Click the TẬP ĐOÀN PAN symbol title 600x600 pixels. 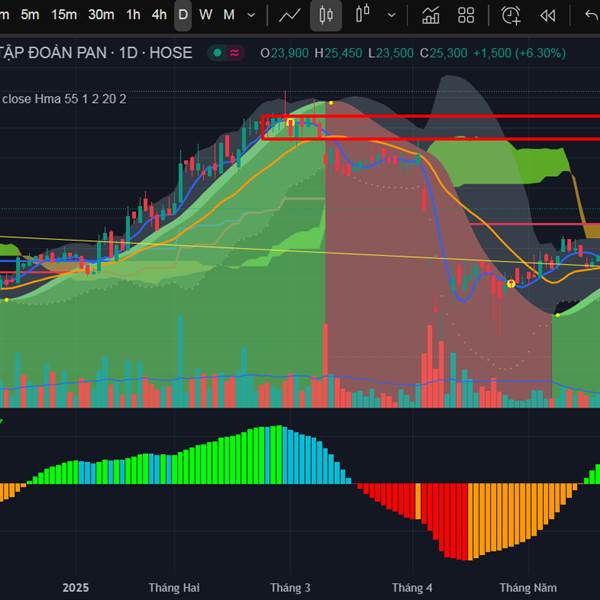[x=96, y=53]
